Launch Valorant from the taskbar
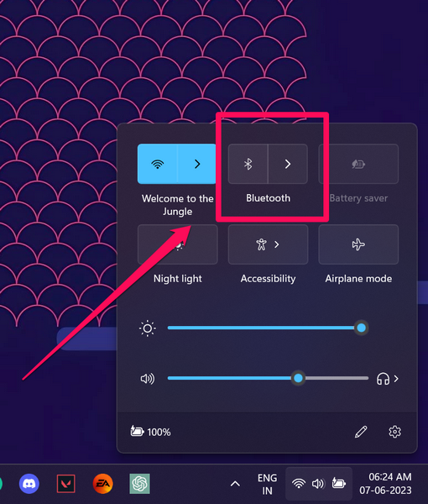Image resolution: width=428 pixels, height=504 pixels. (65, 484)
